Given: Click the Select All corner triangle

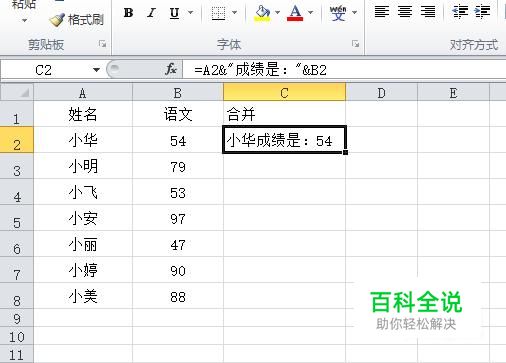Looking at the screenshot, I should point(17,92).
